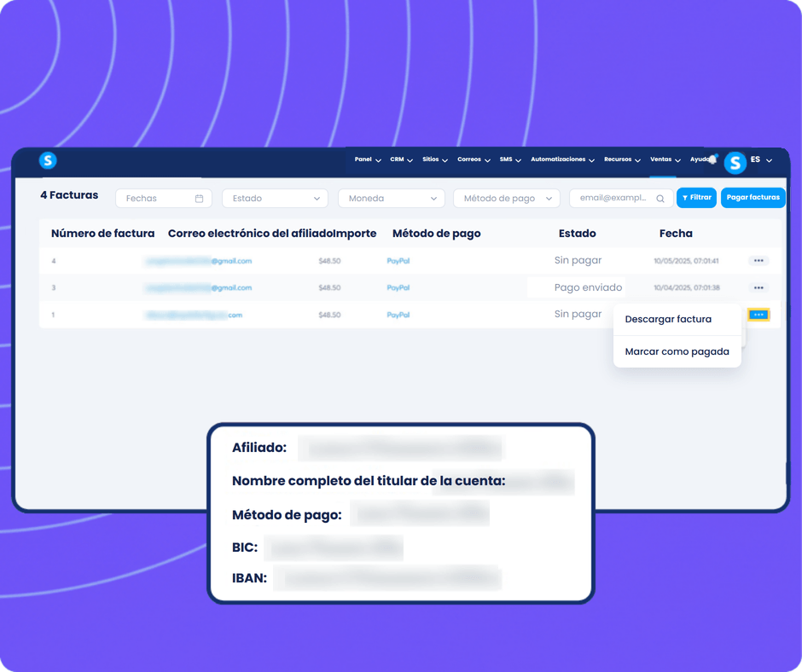Open the Moneda filter dropdown
The width and height of the screenshot is (802, 672).
tap(392, 199)
